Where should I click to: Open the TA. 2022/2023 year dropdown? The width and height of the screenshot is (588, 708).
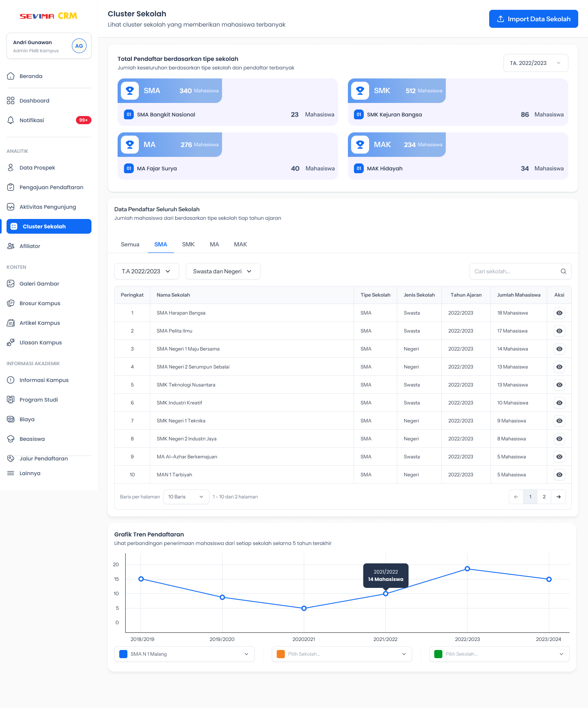coord(536,63)
